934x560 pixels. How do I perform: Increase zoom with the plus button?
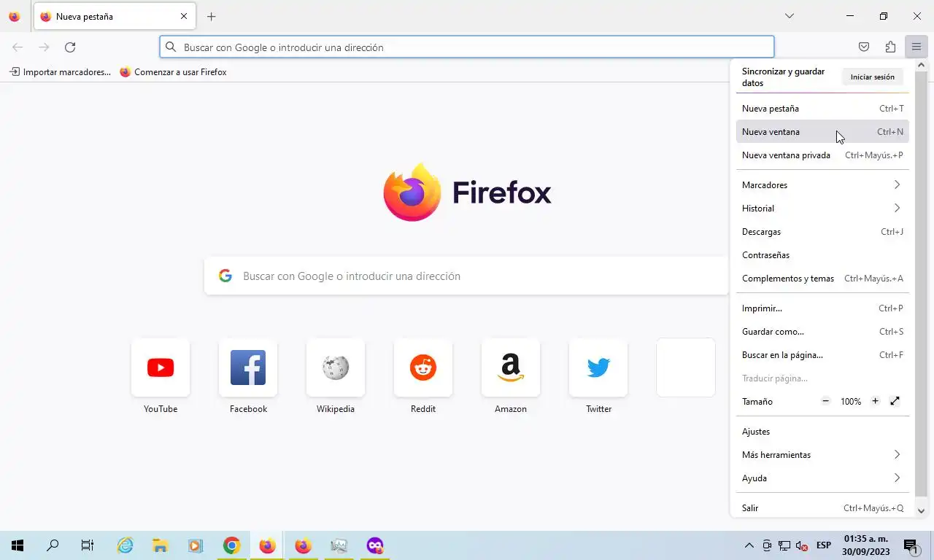click(876, 401)
